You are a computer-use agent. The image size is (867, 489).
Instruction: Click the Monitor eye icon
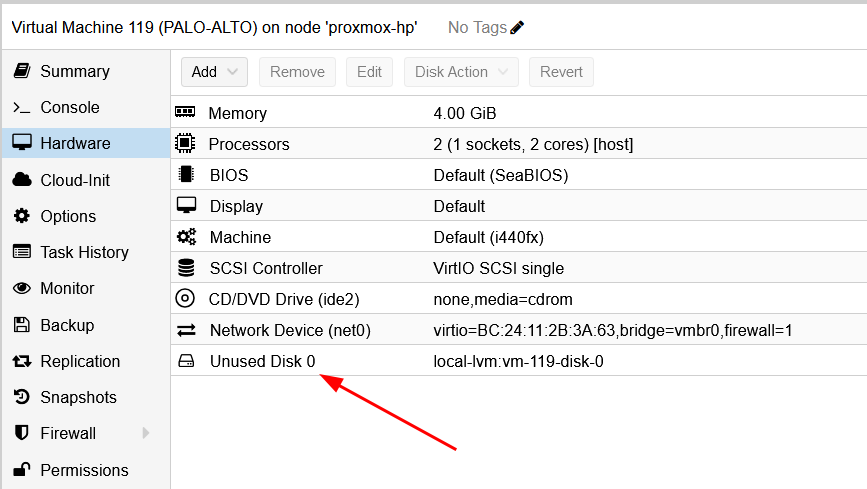click(x=21, y=289)
